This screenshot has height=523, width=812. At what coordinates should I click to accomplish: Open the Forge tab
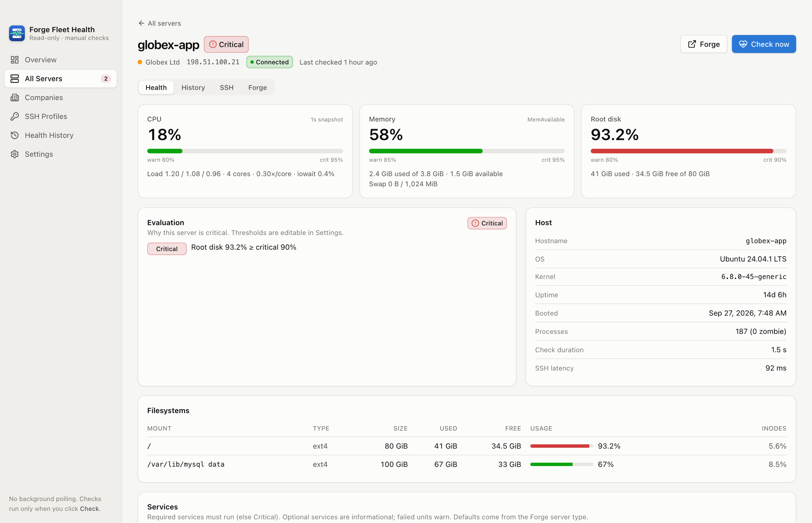[257, 87]
